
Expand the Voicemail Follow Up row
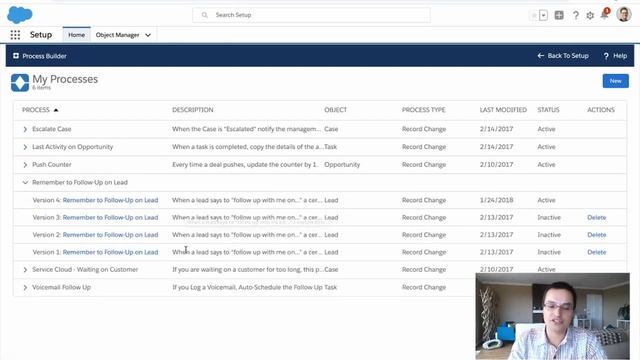[x=25, y=288]
